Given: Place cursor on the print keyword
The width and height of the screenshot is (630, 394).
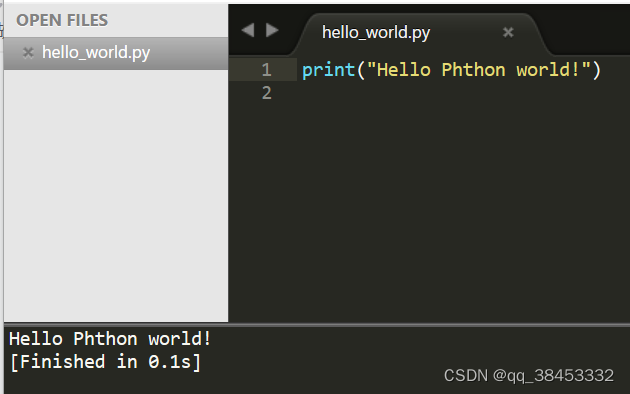Looking at the screenshot, I should 329,70.
